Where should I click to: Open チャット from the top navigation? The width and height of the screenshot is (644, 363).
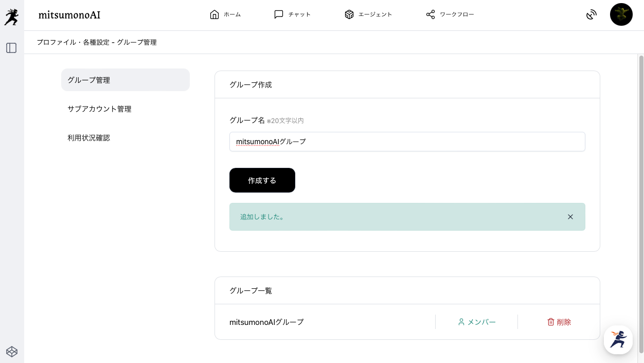pyautogui.click(x=292, y=14)
